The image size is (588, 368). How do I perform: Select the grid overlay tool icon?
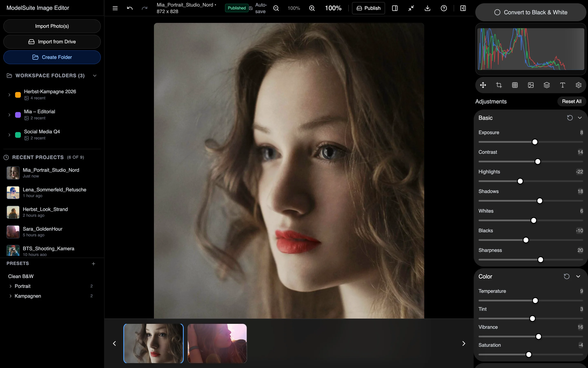515,85
